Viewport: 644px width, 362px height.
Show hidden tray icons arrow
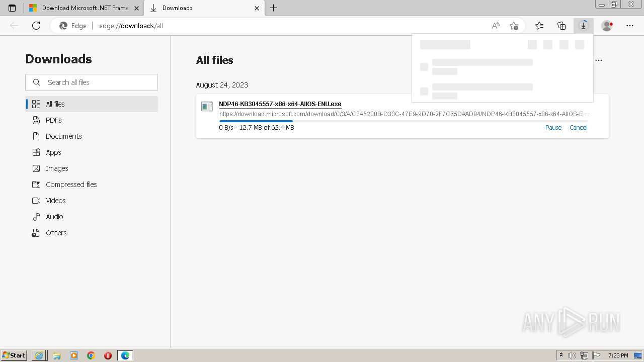tap(561, 355)
